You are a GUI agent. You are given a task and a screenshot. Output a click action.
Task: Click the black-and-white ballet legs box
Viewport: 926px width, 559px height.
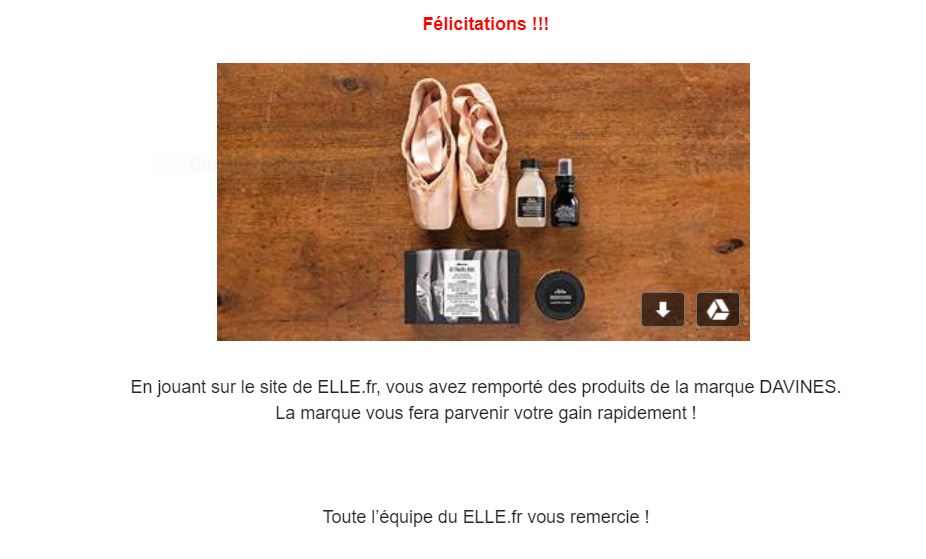[462, 287]
